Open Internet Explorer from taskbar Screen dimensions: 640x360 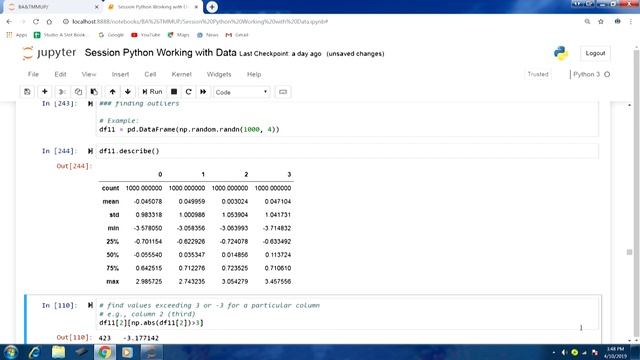tap(34, 352)
